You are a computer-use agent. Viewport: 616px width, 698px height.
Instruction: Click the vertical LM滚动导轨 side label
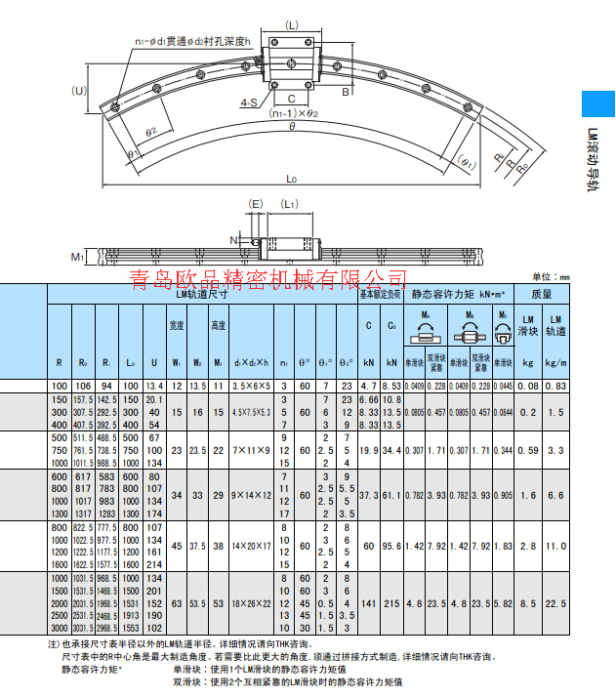click(593, 160)
